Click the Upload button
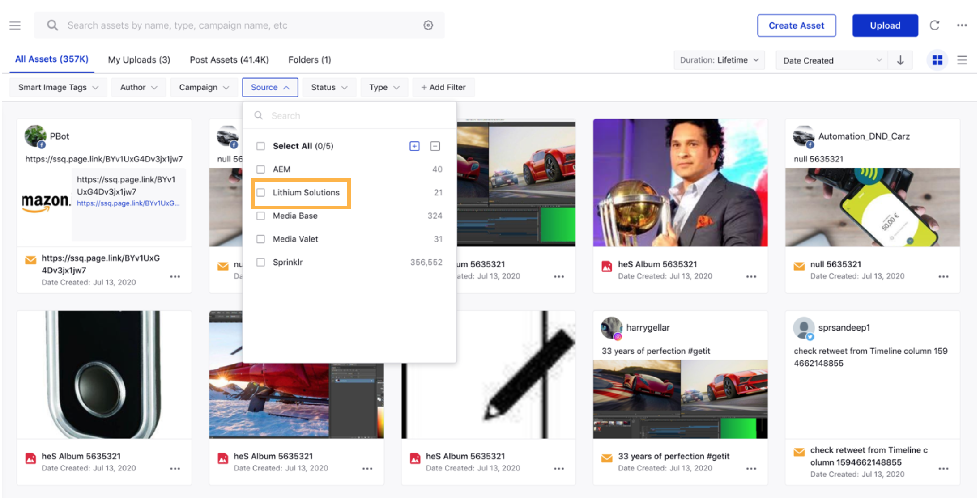 (x=885, y=25)
